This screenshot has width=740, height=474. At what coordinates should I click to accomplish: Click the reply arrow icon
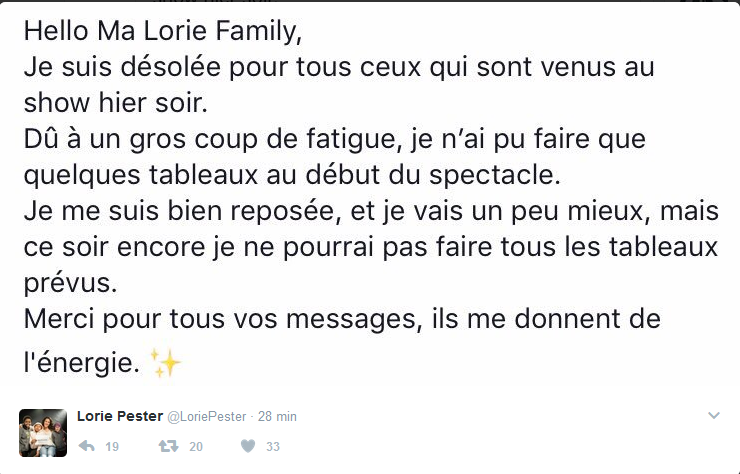pyautogui.click(x=86, y=446)
